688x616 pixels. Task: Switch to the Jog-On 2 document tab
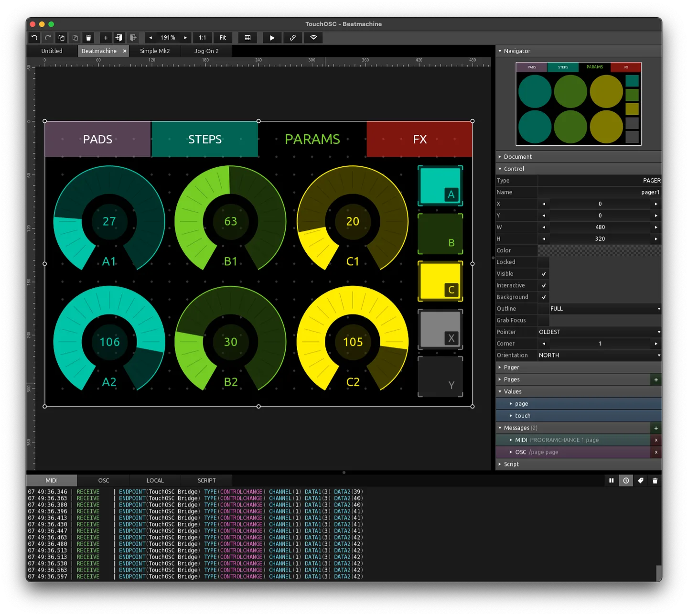click(x=206, y=51)
